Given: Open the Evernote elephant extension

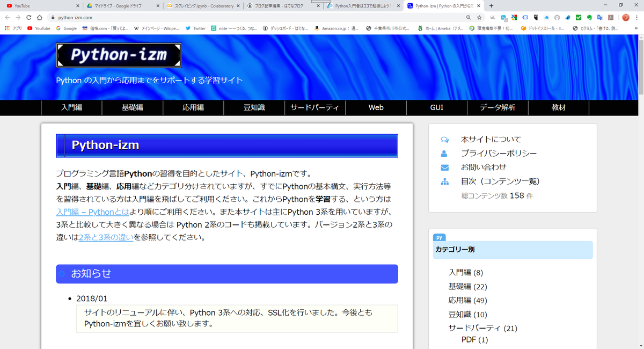Looking at the screenshot, I should tap(589, 17).
